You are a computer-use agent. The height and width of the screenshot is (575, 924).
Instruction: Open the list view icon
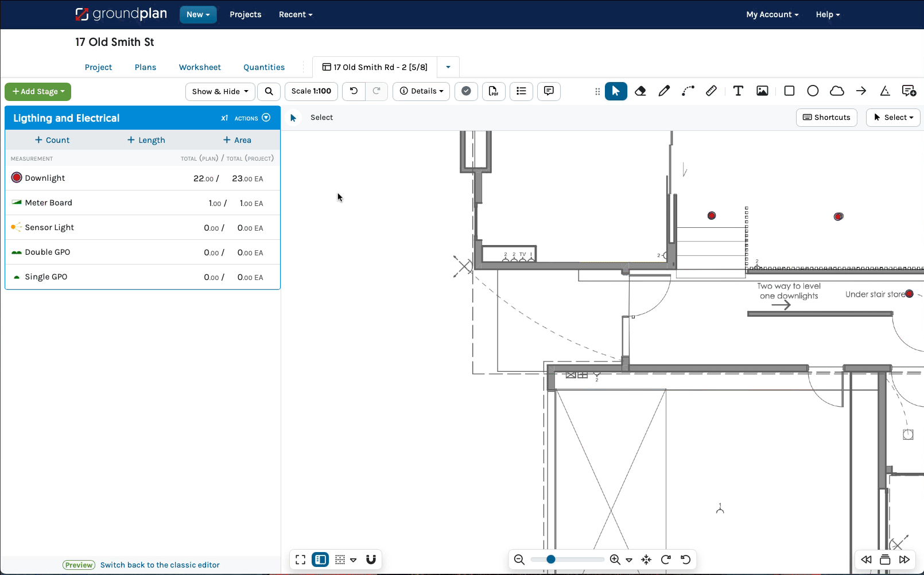(521, 91)
